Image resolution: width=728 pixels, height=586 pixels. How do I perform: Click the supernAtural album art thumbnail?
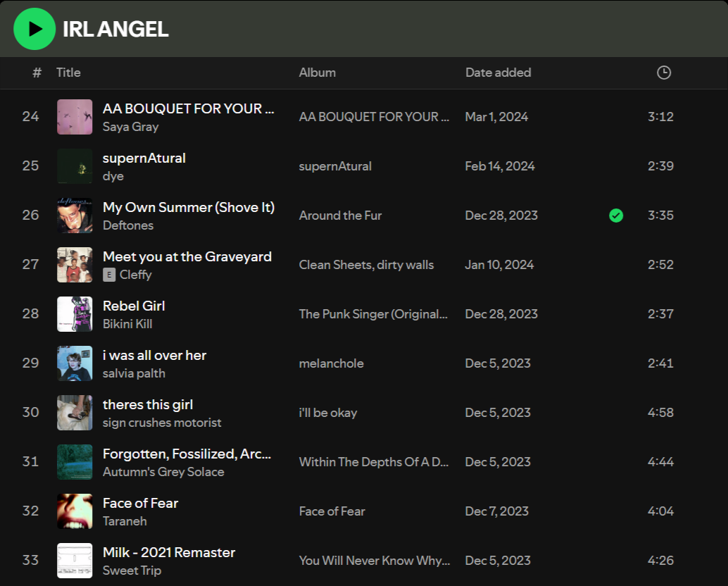(75, 166)
